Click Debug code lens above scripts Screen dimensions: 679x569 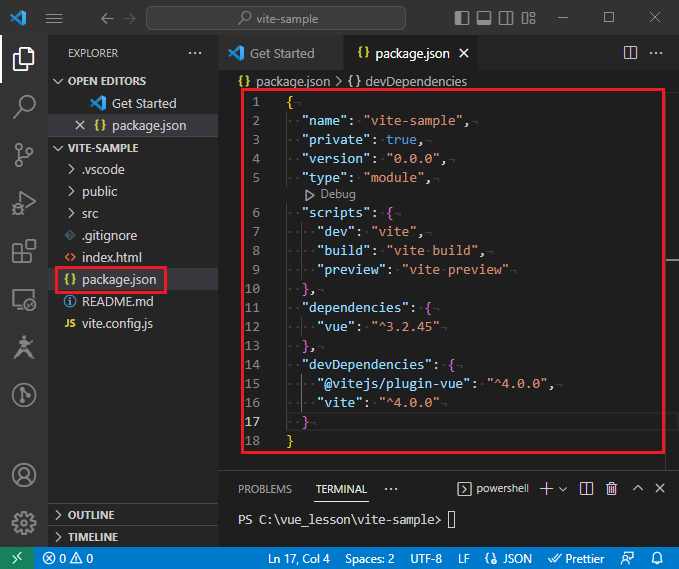[330, 194]
